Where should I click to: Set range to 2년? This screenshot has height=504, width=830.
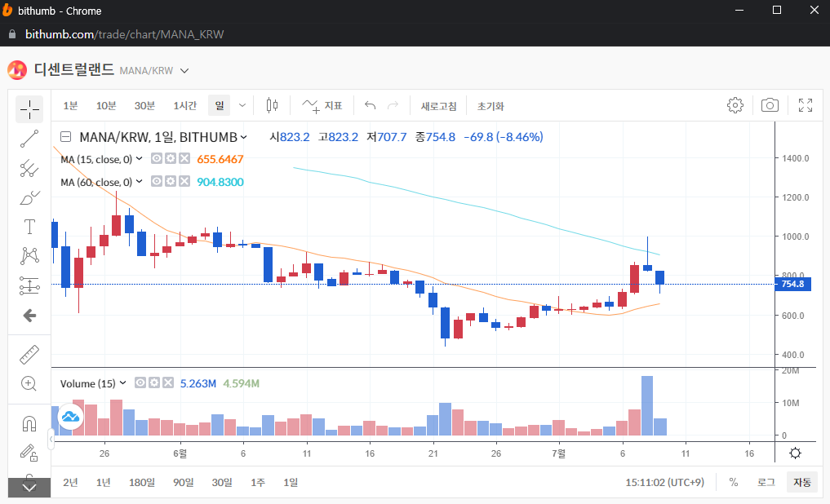click(70, 482)
